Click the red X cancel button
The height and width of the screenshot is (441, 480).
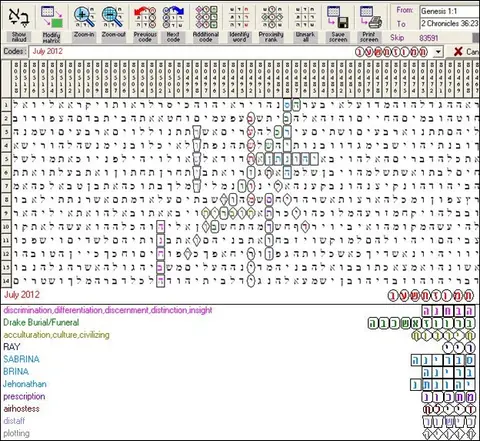pos(458,52)
